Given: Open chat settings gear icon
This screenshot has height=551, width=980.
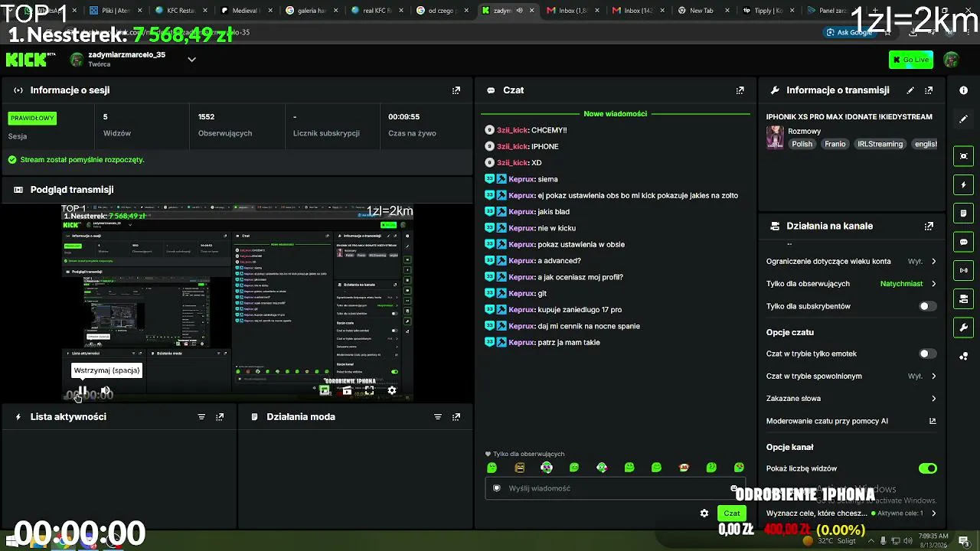Looking at the screenshot, I should coord(704,514).
